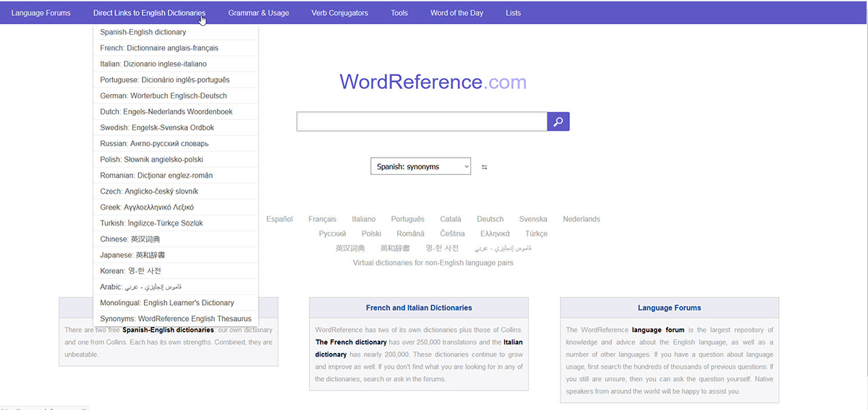Switch site language to Ελληνικά
The width and height of the screenshot is (868, 410).
coord(495,234)
